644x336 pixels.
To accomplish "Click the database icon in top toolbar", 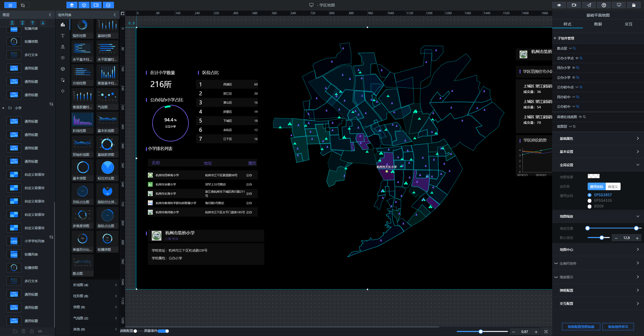I will click(x=108, y=5).
